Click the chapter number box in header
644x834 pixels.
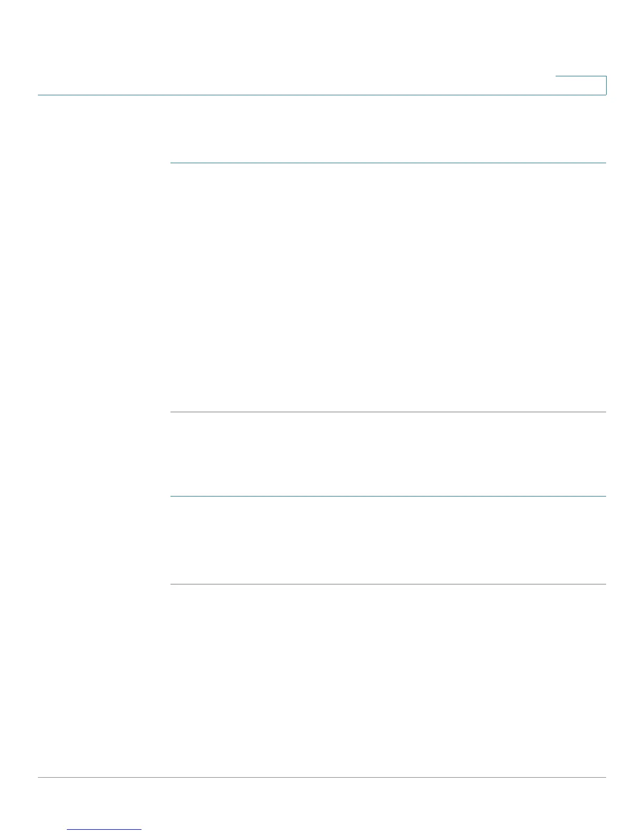(x=581, y=85)
